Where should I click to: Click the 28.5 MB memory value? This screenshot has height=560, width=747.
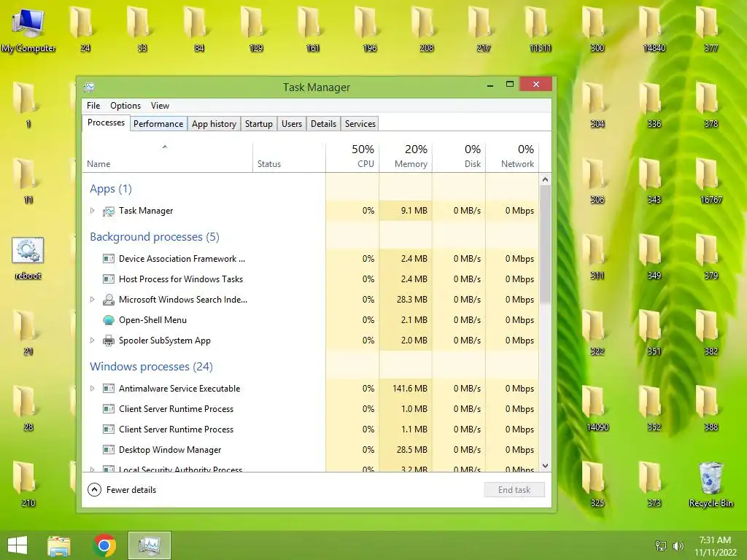click(412, 449)
